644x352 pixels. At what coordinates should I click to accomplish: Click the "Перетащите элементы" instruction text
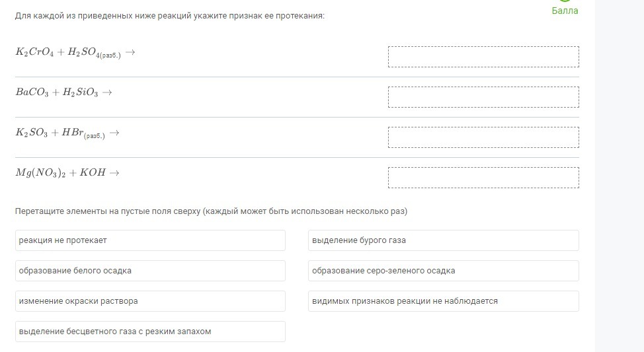(x=212, y=212)
